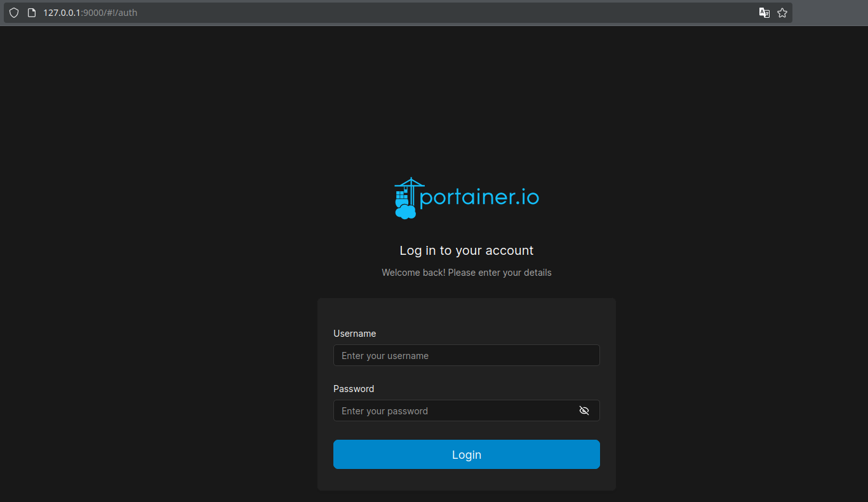Focus the Password input field

466,410
